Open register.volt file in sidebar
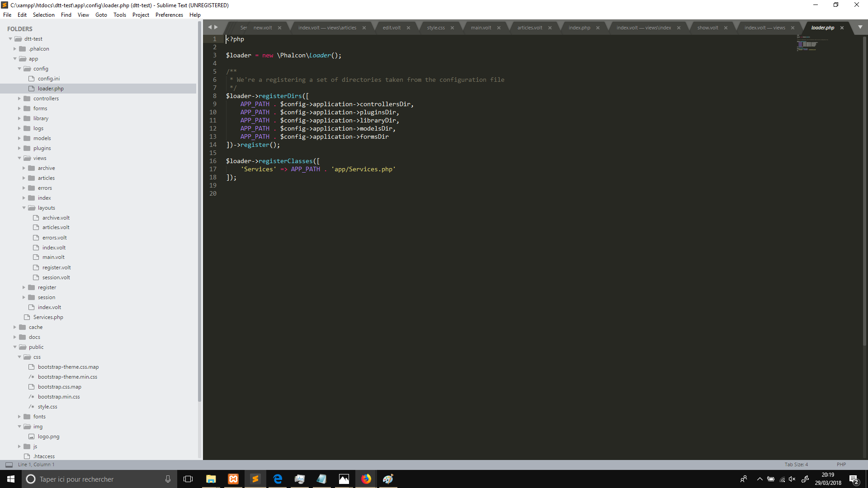This screenshot has width=868, height=488. click(x=57, y=267)
